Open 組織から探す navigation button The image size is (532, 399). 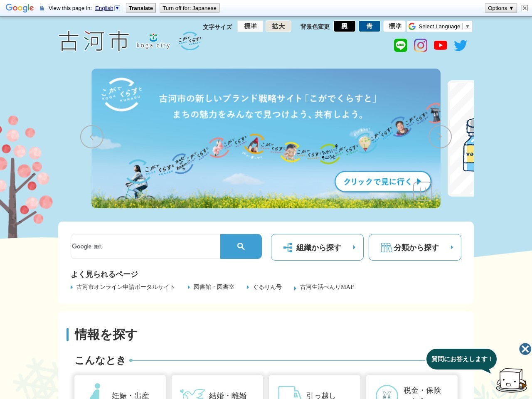[x=317, y=247]
